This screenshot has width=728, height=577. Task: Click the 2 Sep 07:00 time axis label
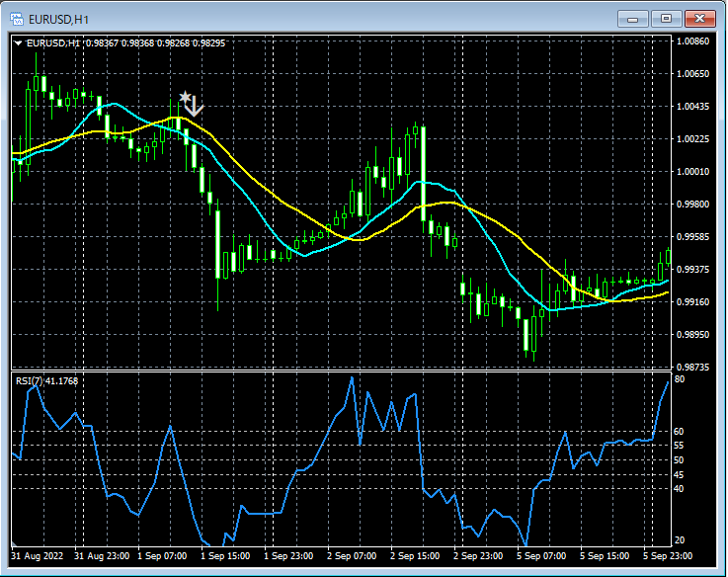point(352,556)
